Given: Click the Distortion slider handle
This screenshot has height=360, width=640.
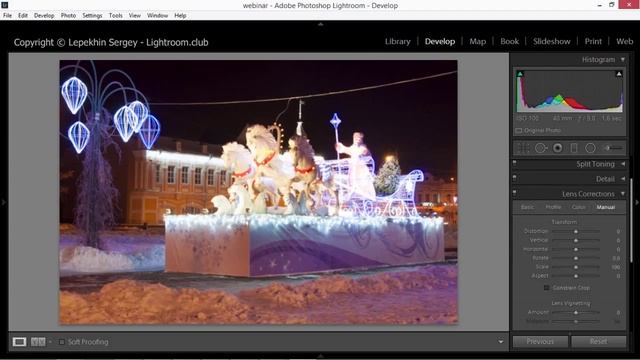Looking at the screenshot, I should click(x=576, y=231).
